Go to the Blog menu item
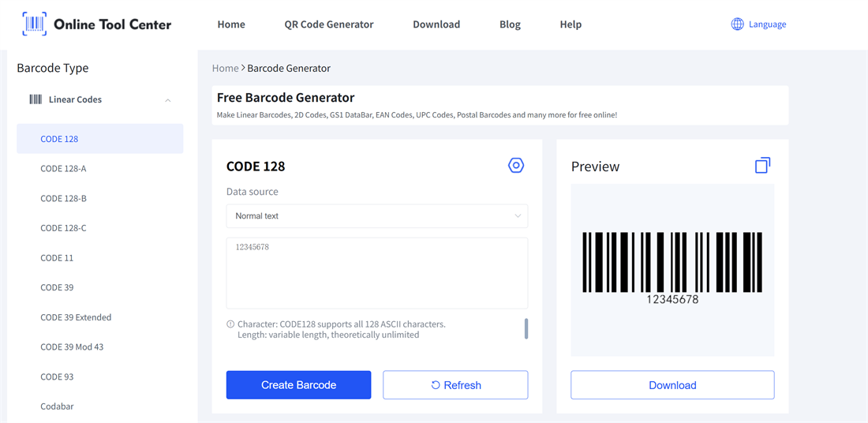Viewport: 868px width, 423px height. click(510, 24)
